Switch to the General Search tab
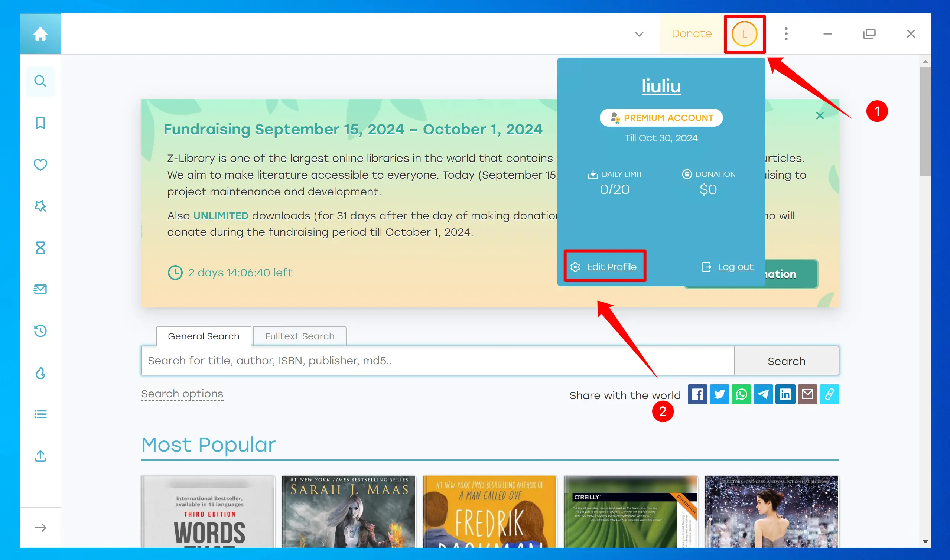 [204, 336]
